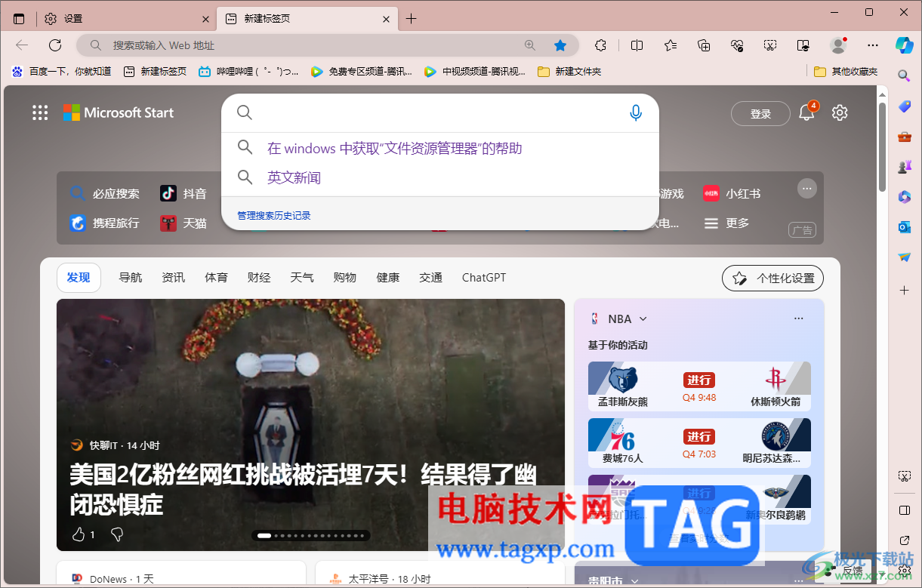This screenshot has height=588, width=922.
Task: Open the sidebar Outlook icon
Action: click(x=904, y=227)
